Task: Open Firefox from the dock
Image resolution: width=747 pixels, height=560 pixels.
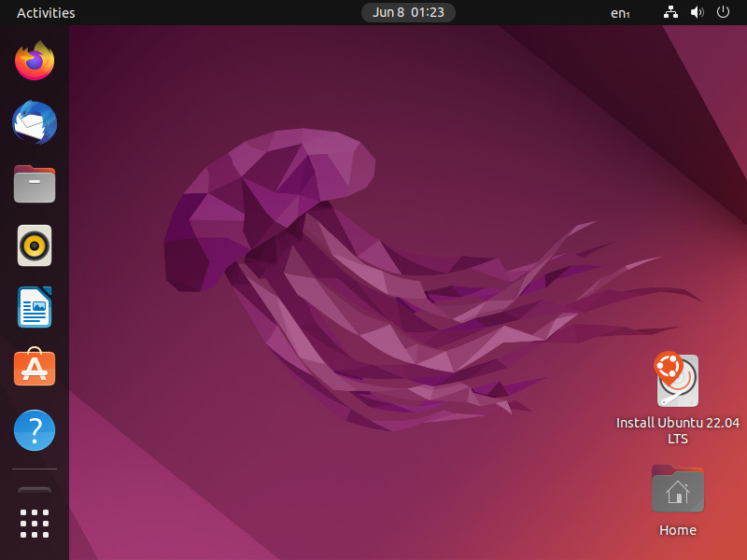Action: [x=34, y=61]
